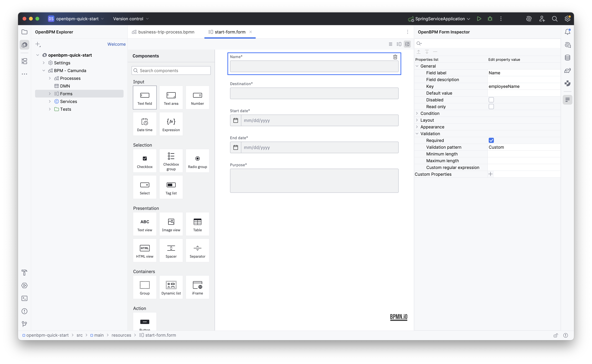
Task: Choose the Date time component
Action: click(145, 124)
